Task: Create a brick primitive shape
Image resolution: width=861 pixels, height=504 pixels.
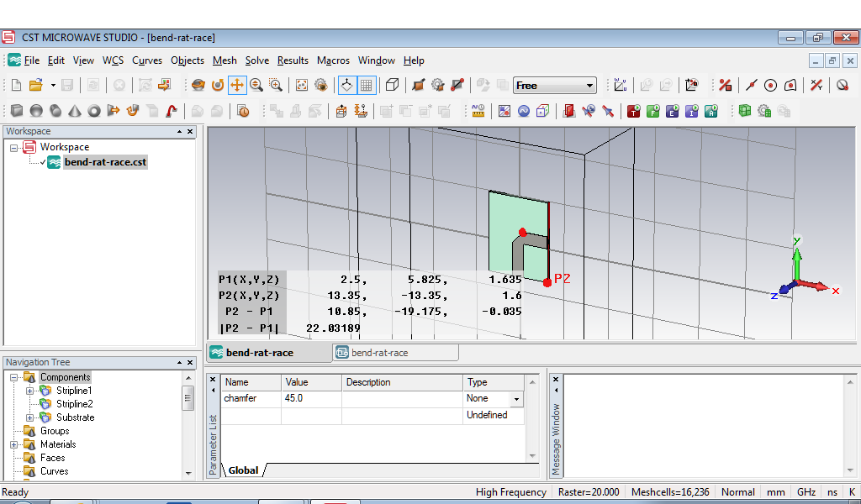Action: click(16, 111)
